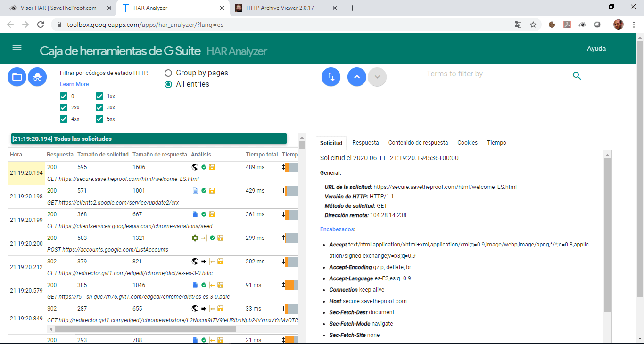Click the Hora column header

(16, 155)
